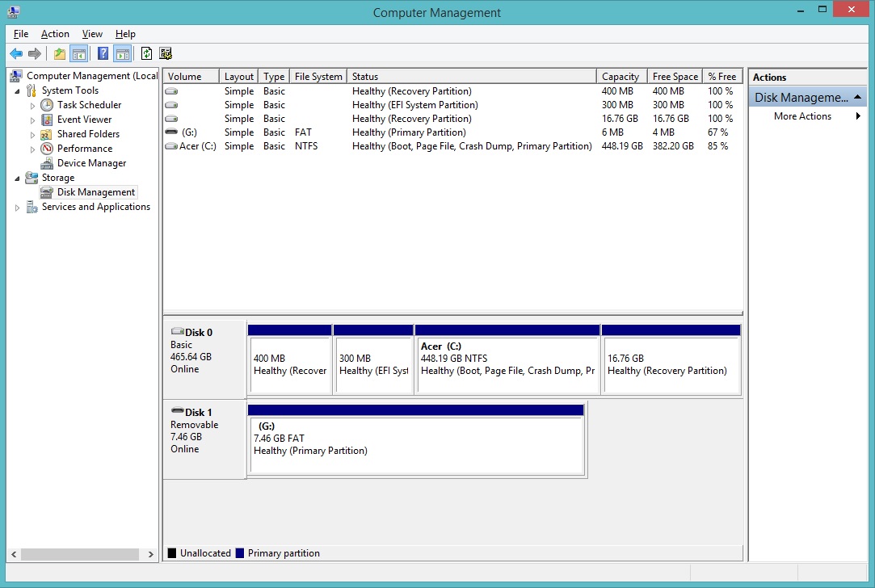Click the "Healthy (EFI System Partition)" status cell
This screenshot has height=588, width=875.
415,105
